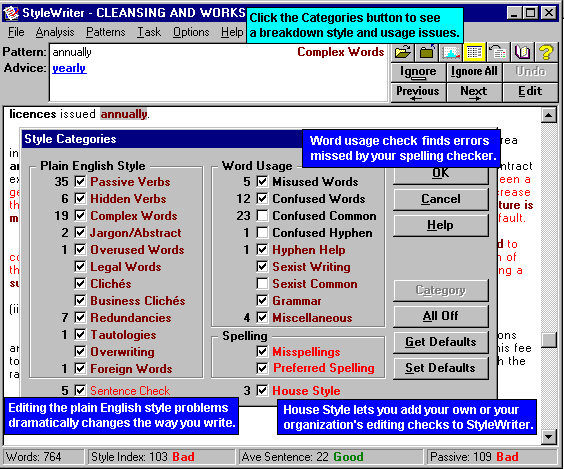This screenshot has width=564, height=469.
Task: Open the book reference icon
Action: click(x=522, y=53)
